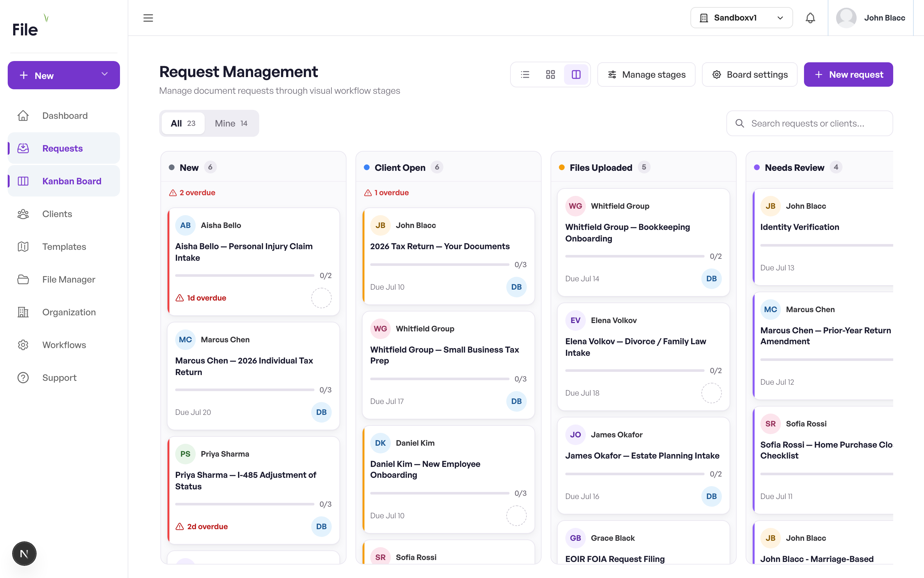
Task: Switch to list view icon
Action: click(525, 74)
